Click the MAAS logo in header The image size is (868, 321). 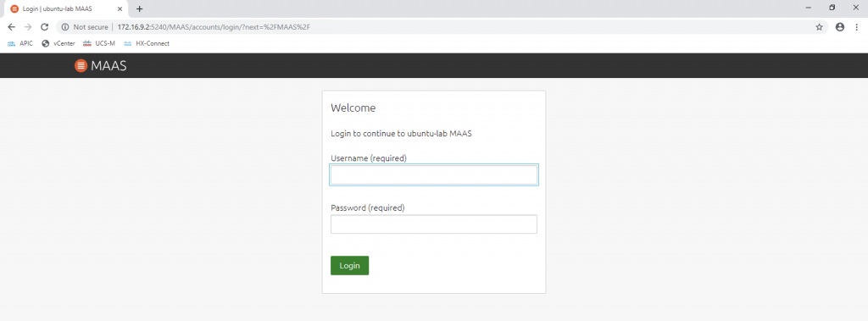100,66
